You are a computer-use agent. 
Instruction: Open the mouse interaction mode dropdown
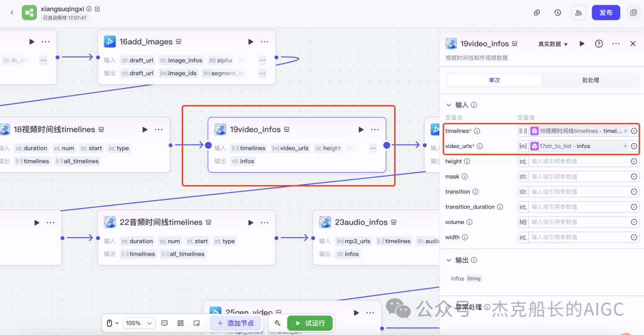(x=113, y=323)
